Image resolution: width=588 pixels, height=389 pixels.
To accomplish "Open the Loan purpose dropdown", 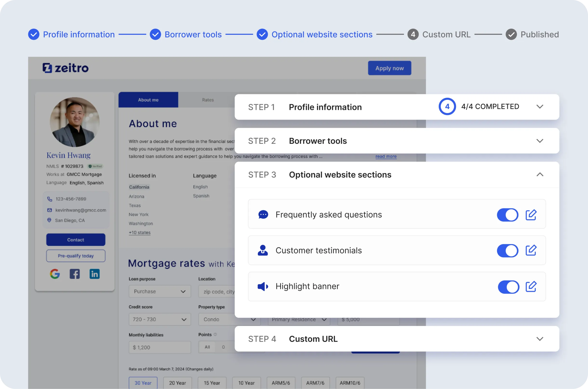I will pyautogui.click(x=159, y=291).
